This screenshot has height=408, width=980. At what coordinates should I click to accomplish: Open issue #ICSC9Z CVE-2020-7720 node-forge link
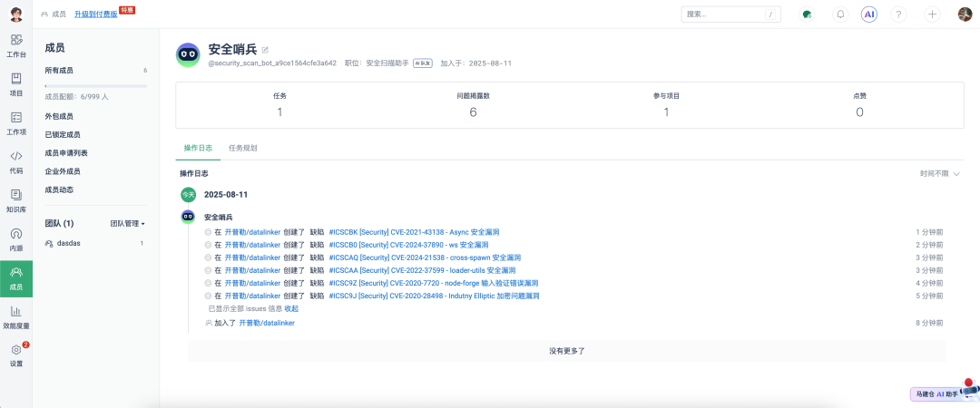pos(433,283)
